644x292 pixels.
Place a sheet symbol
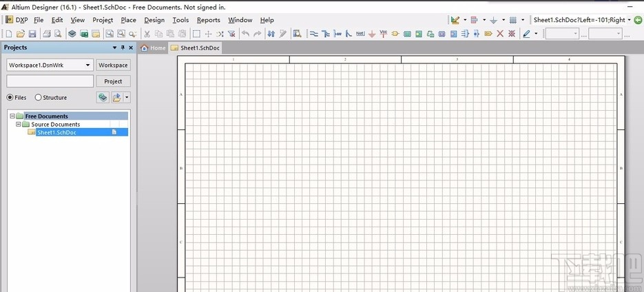click(407, 34)
